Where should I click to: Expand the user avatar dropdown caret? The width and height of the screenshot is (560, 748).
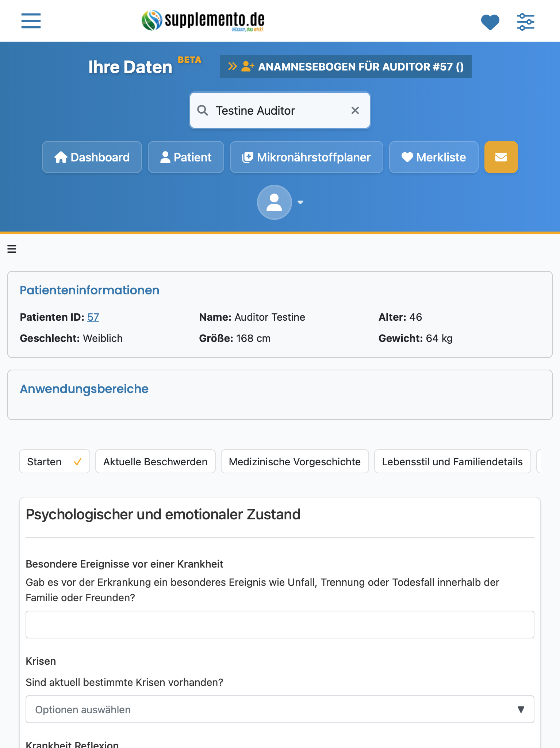pyautogui.click(x=300, y=202)
